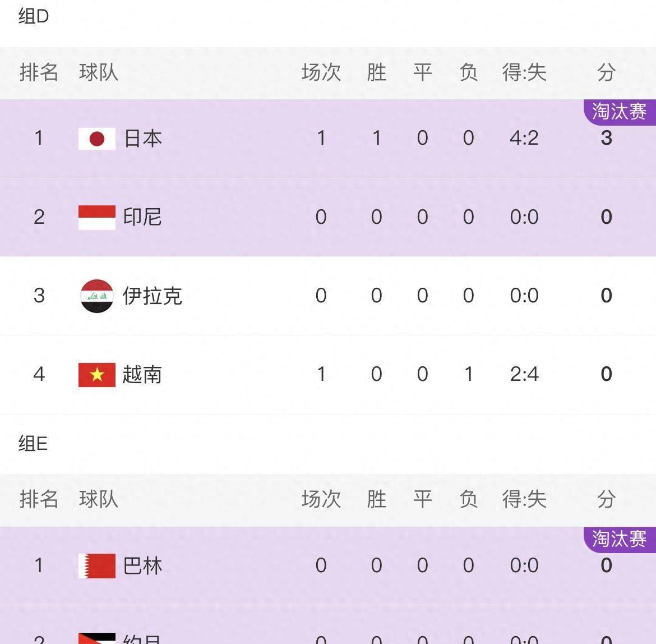
Task: Select the highlighted 印尼 qualification row
Action: 328,217
